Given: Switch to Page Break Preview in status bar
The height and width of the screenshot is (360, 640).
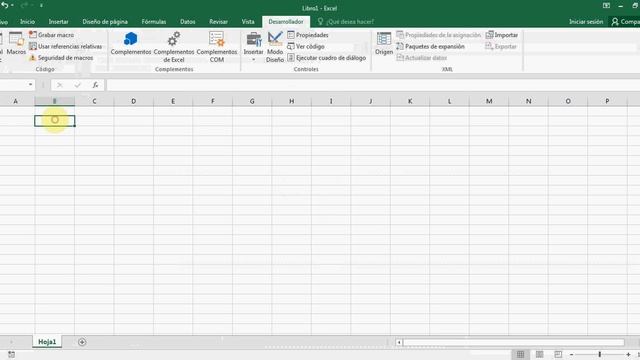Looking at the screenshot, I should click(558, 354).
